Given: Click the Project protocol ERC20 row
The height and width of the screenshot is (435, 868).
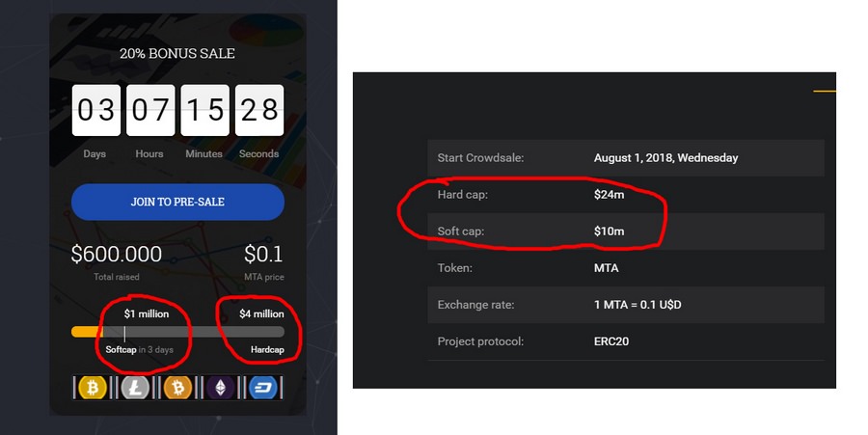Looking at the screenshot, I should 626,341.
